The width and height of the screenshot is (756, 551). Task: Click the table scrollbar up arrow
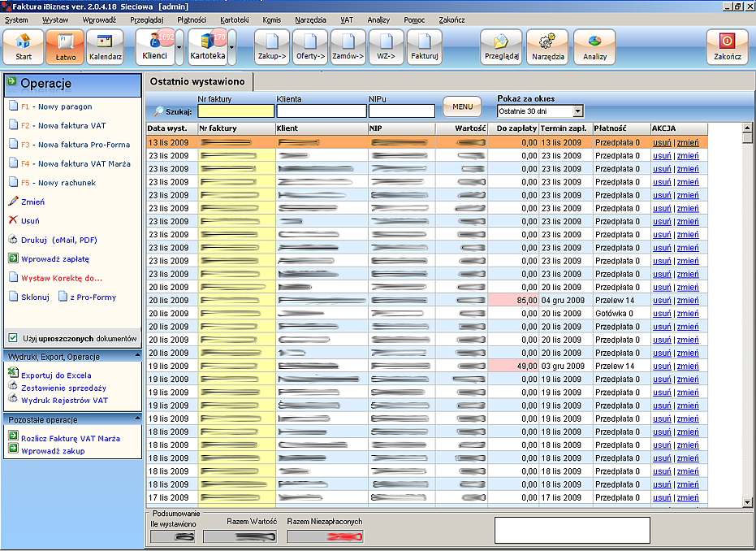tap(747, 128)
